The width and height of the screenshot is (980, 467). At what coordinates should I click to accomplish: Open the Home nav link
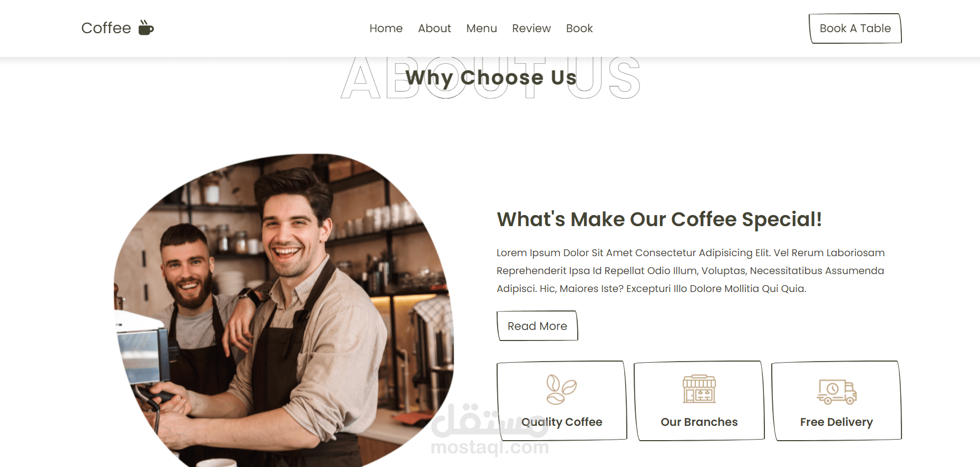pyautogui.click(x=386, y=28)
